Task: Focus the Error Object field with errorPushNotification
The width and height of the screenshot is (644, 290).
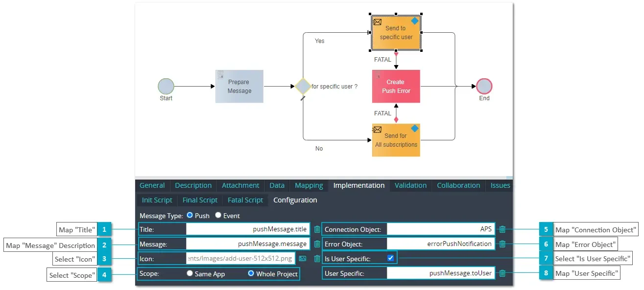Action: coord(441,244)
